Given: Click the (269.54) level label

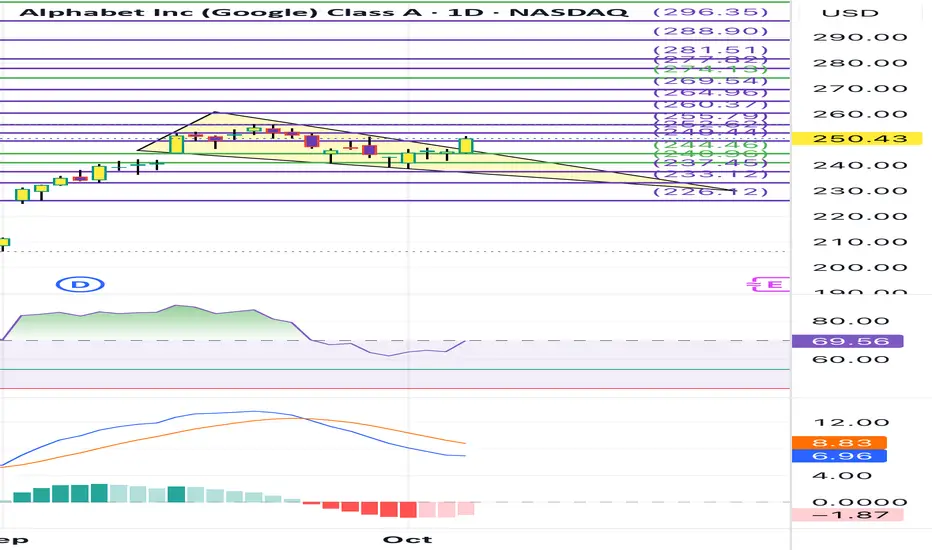Looking at the screenshot, I should tap(710, 81).
